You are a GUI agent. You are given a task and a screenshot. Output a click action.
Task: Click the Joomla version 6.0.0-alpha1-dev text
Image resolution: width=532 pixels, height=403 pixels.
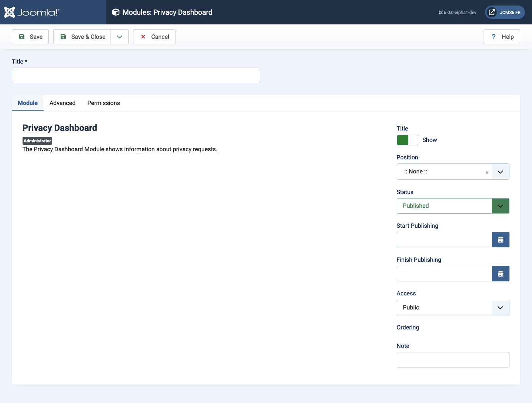pos(457,13)
